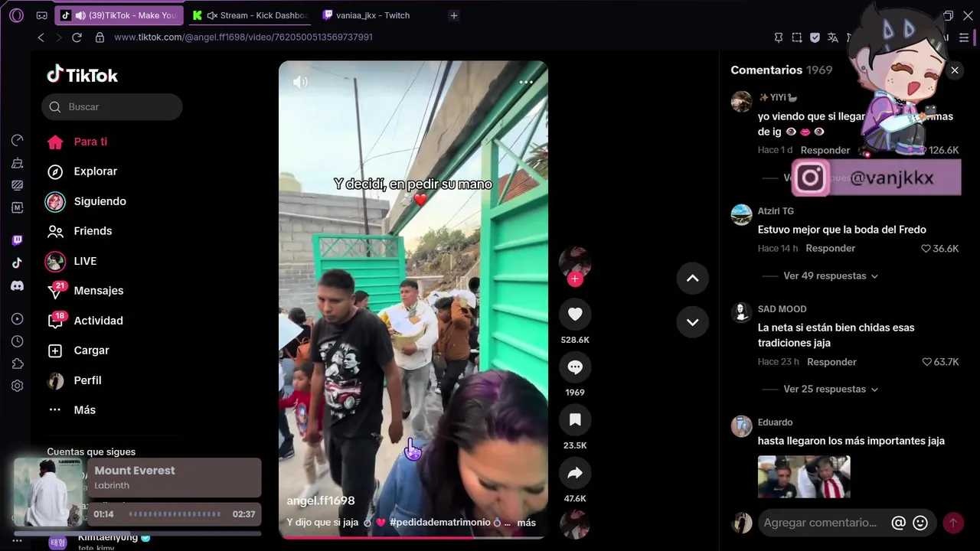Post comment with red send button
The height and width of the screenshot is (551, 980).
pos(953,523)
